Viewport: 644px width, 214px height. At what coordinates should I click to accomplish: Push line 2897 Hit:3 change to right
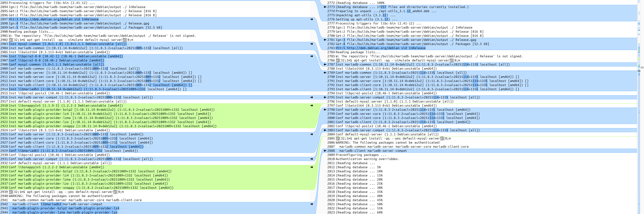click(x=311, y=19)
